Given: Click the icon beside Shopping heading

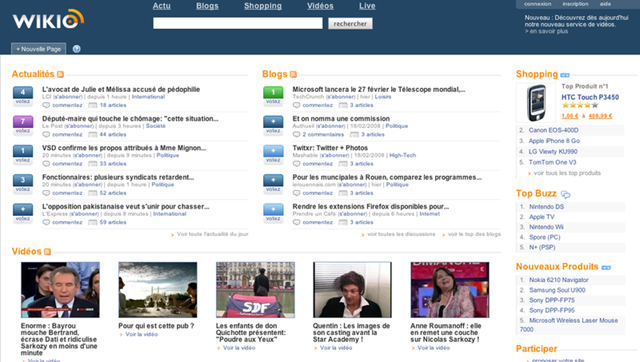Looking at the screenshot, I should (565, 75).
